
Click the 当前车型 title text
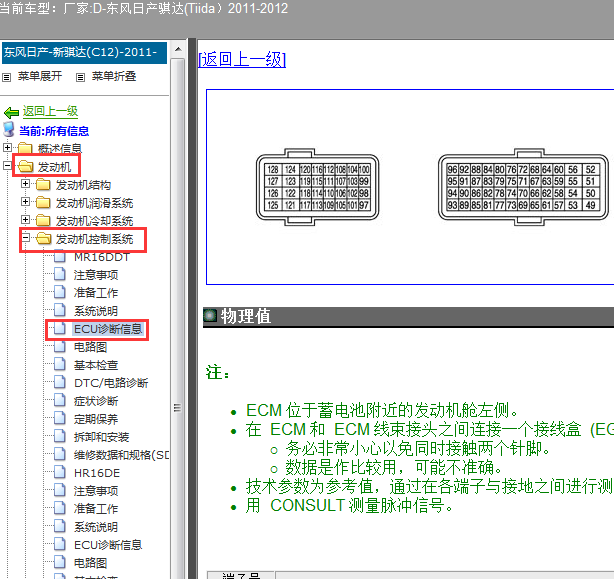pyautogui.click(x=143, y=8)
